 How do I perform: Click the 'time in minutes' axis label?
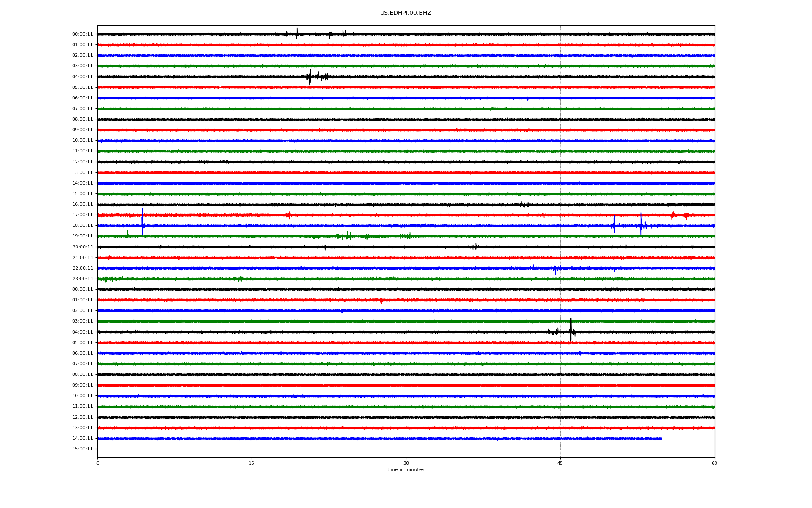(x=405, y=470)
